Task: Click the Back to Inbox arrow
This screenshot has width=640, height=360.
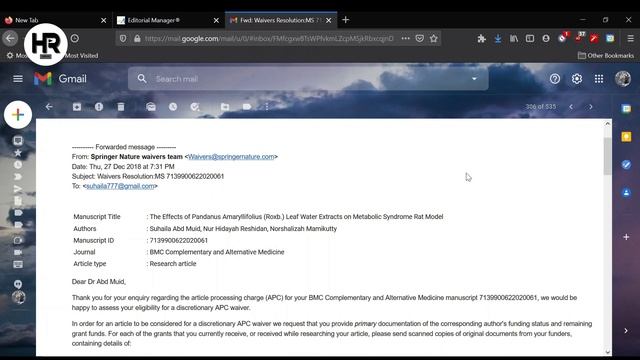Action: point(49,107)
